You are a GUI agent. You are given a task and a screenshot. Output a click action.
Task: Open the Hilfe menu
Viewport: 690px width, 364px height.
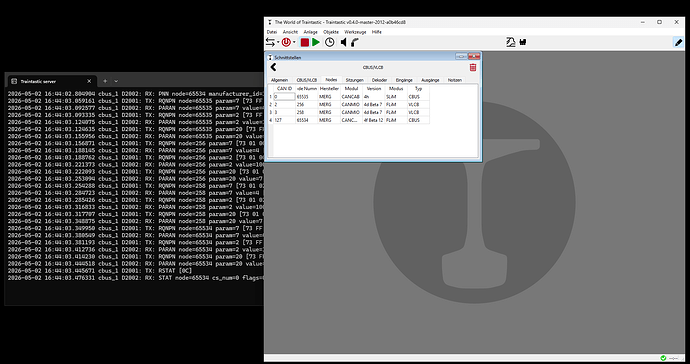click(376, 32)
